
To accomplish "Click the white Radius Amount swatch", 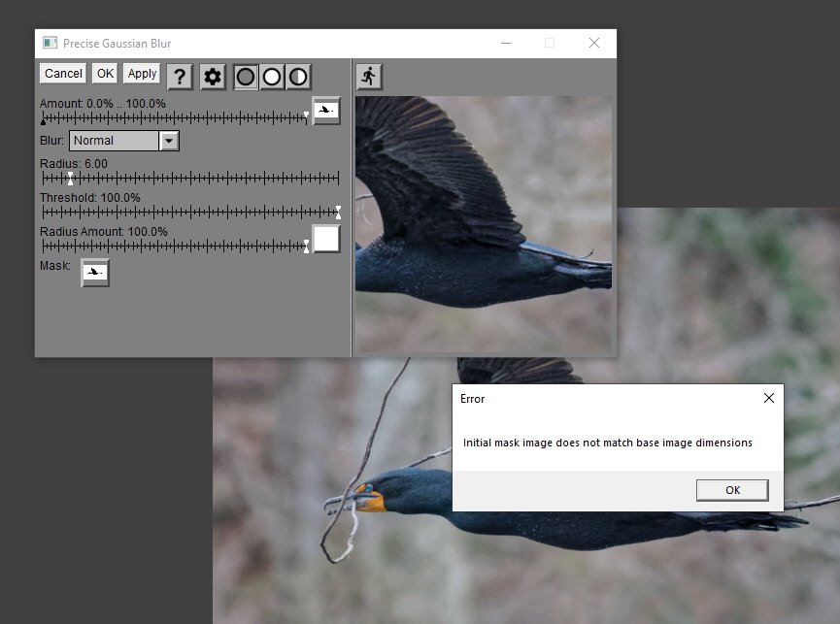I will [326, 239].
